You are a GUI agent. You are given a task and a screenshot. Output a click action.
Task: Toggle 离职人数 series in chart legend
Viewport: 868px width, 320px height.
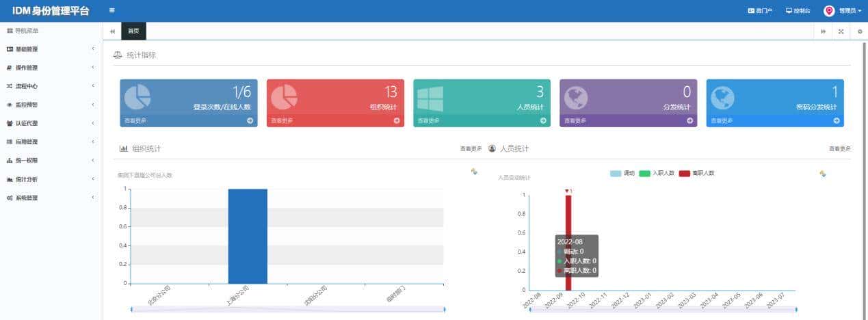(x=696, y=174)
